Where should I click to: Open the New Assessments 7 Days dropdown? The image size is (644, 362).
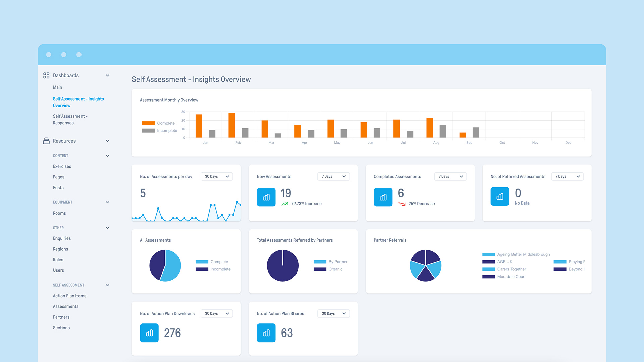(x=333, y=176)
